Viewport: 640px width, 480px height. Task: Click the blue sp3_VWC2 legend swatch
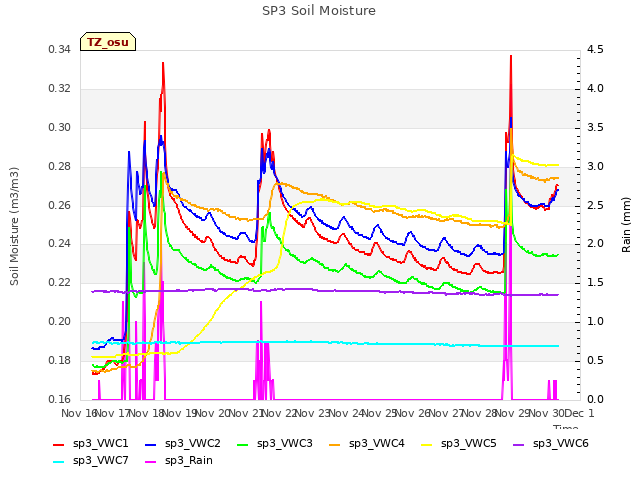[151, 444]
